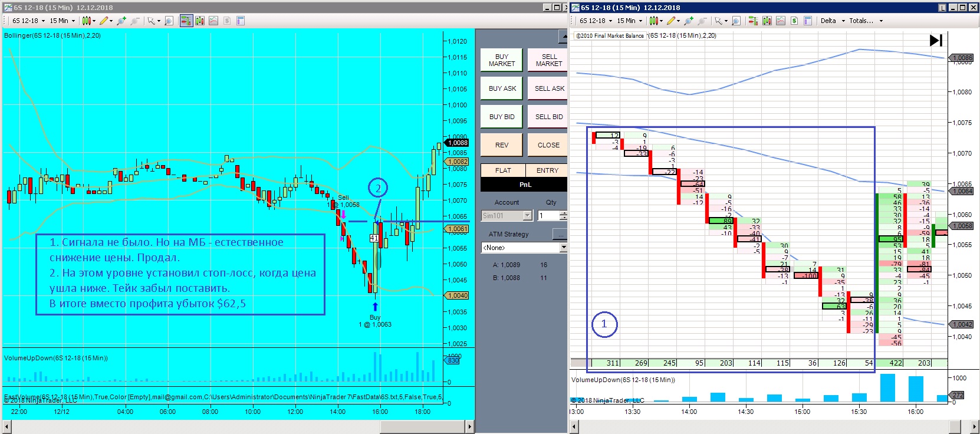Open Strategies dollar icon in right chart
Image resolution: width=980 pixels, height=434 pixels.
(x=794, y=21)
